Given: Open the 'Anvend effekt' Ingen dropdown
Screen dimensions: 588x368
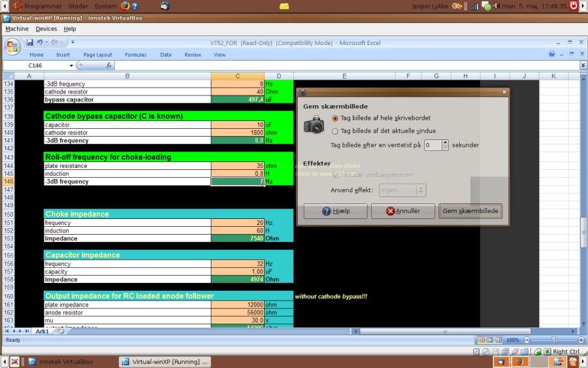Looking at the screenshot, I should coord(402,190).
